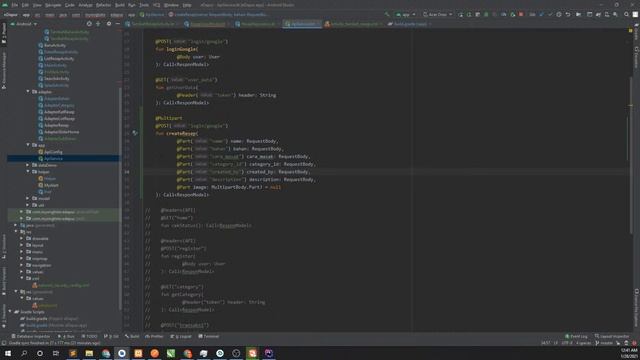Screen dimensions: 640x360
Task: Click the red Stop icon in toolbar
Action: pos(521,14)
